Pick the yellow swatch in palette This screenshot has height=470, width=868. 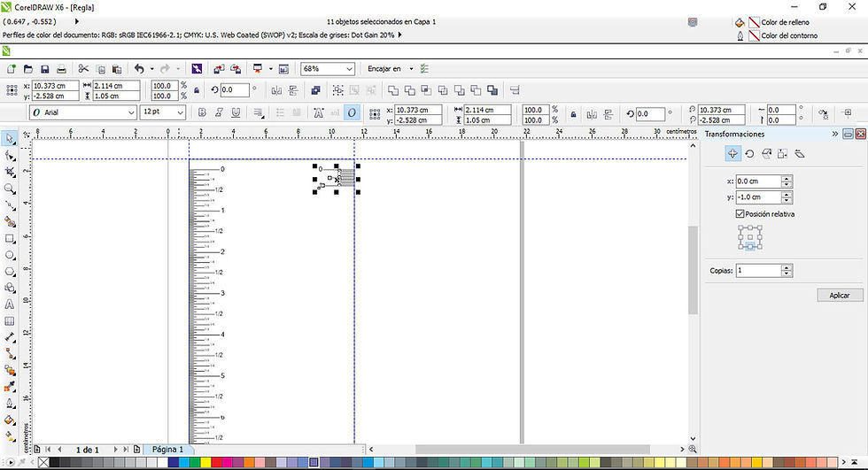coord(205,462)
